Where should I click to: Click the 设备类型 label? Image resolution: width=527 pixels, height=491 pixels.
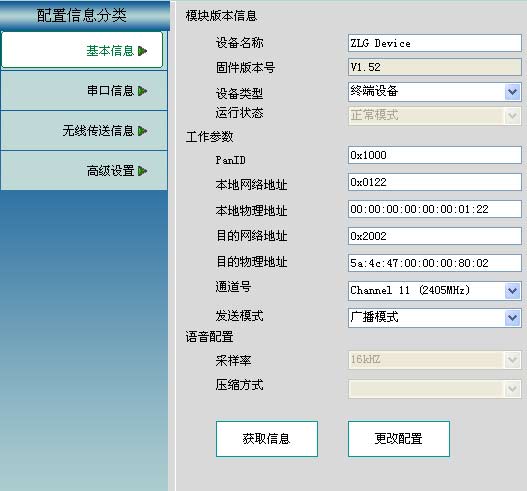[240, 93]
